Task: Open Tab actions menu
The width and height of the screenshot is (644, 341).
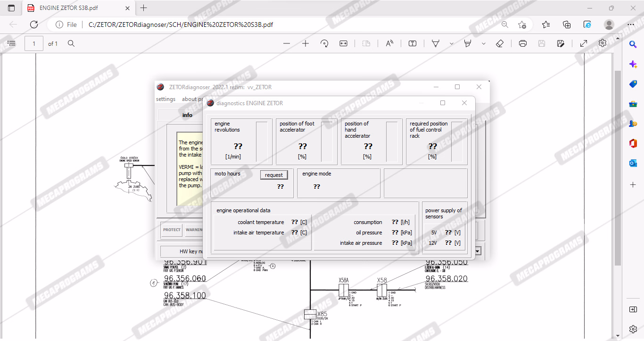Action: [x=11, y=8]
